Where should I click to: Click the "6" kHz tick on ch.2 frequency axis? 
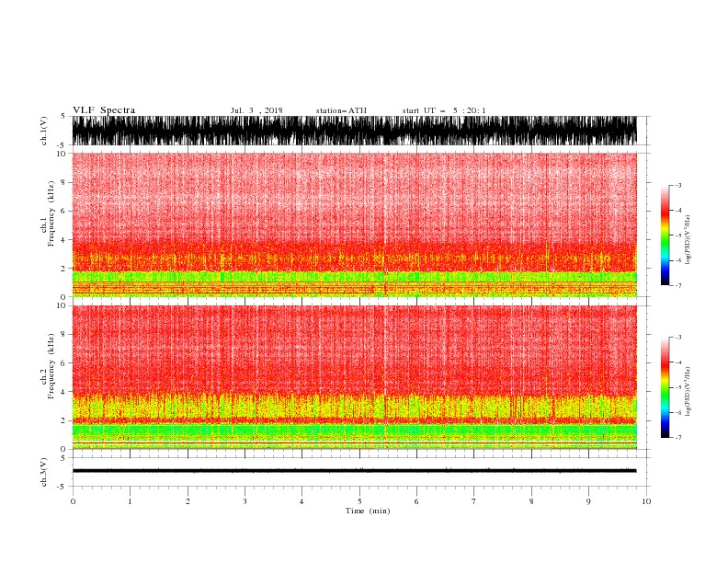click(63, 362)
